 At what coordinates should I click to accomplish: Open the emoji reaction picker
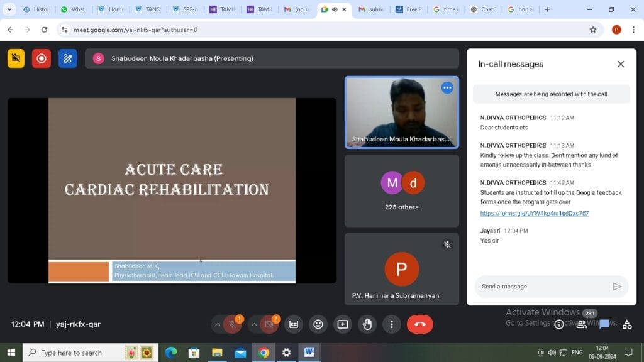[318, 324]
